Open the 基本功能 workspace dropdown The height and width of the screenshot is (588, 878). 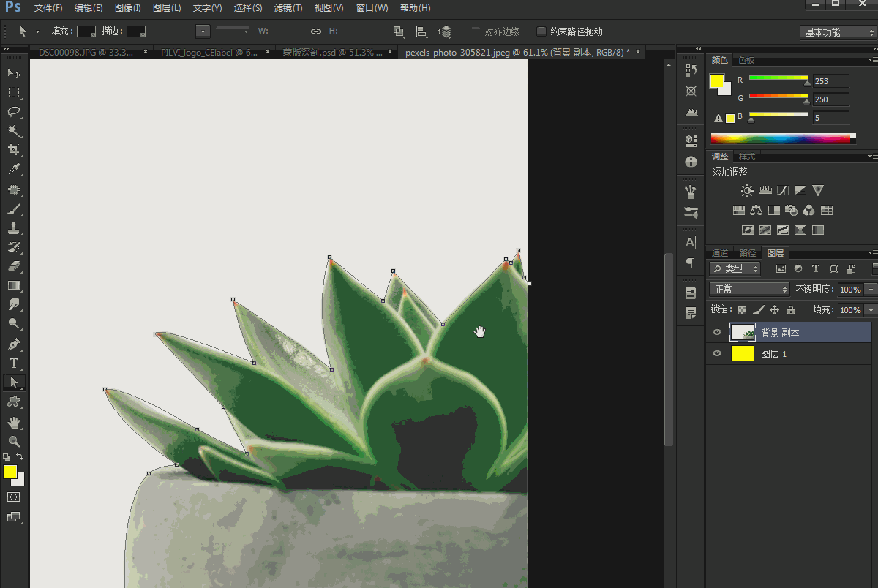(x=837, y=32)
